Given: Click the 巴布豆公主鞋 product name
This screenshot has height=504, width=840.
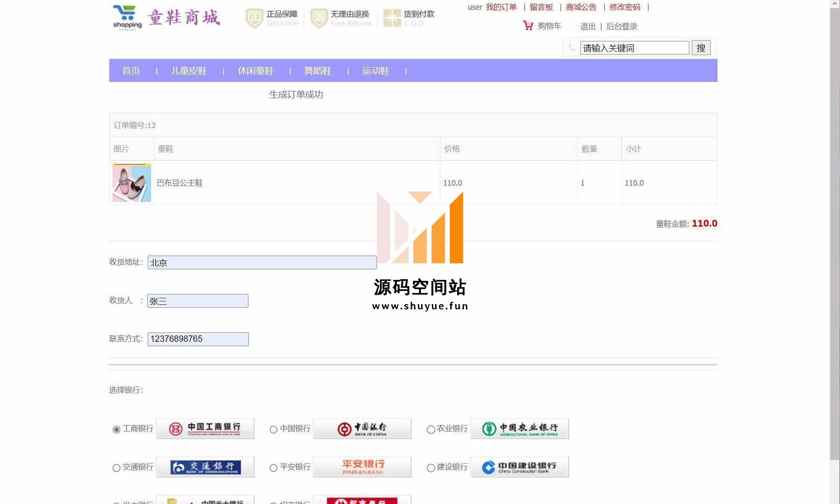Looking at the screenshot, I should pos(180,183).
